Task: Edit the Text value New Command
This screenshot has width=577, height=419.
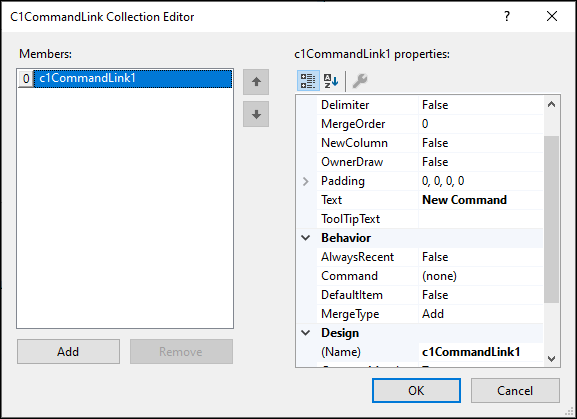Action: click(x=464, y=200)
